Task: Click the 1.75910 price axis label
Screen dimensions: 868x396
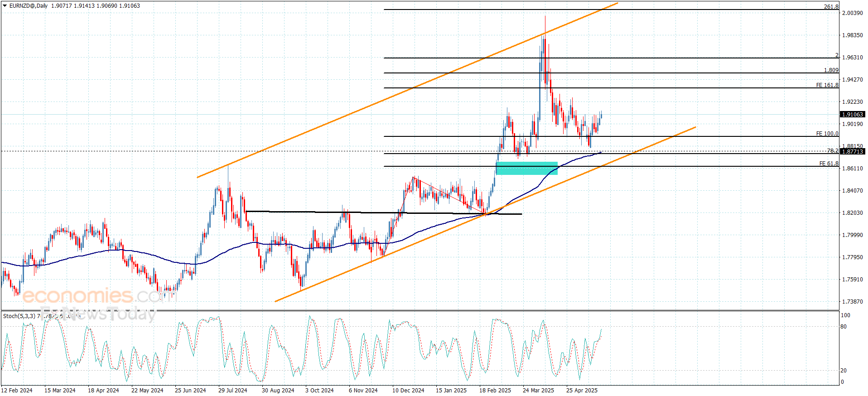Action: coord(852,280)
